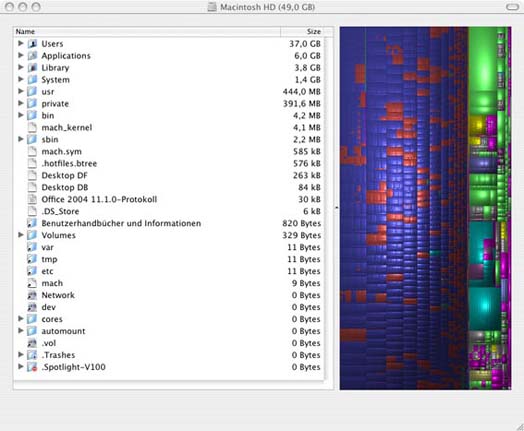Click the sbin folder icon
524x431 pixels.
click(x=32, y=139)
